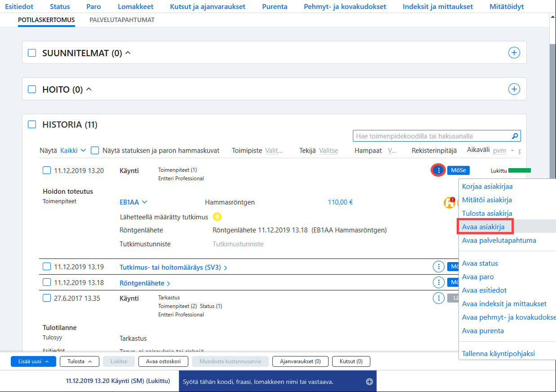Switch to Palvelutapahtumat tab

coord(122,20)
